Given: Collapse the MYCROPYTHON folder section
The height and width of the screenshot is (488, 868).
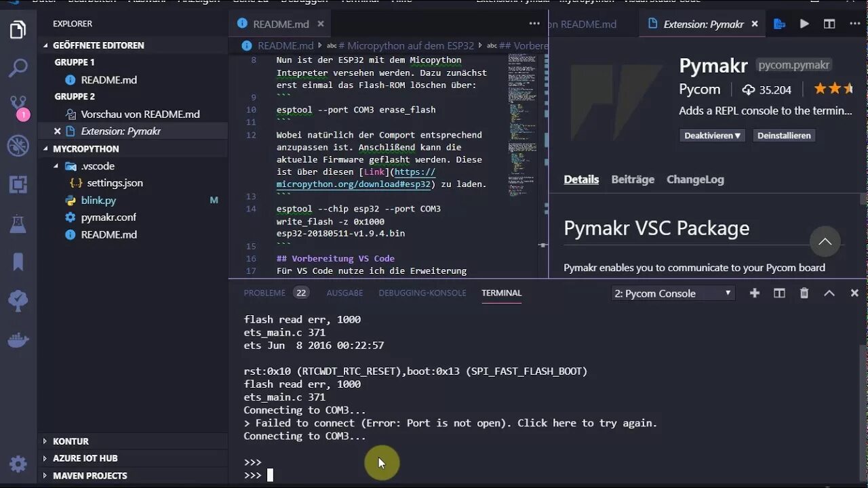Looking at the screenshot, I should pyautogui.click(x=85, y=149).
